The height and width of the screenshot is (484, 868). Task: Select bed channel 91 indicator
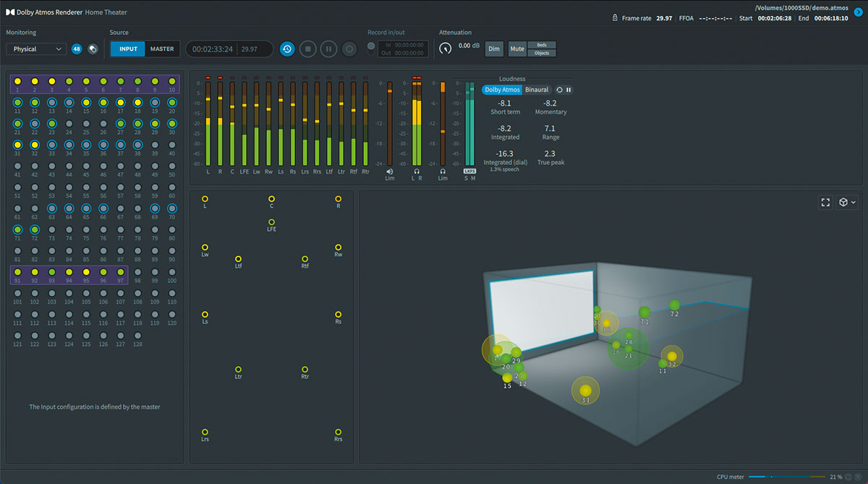coord(17,271)
